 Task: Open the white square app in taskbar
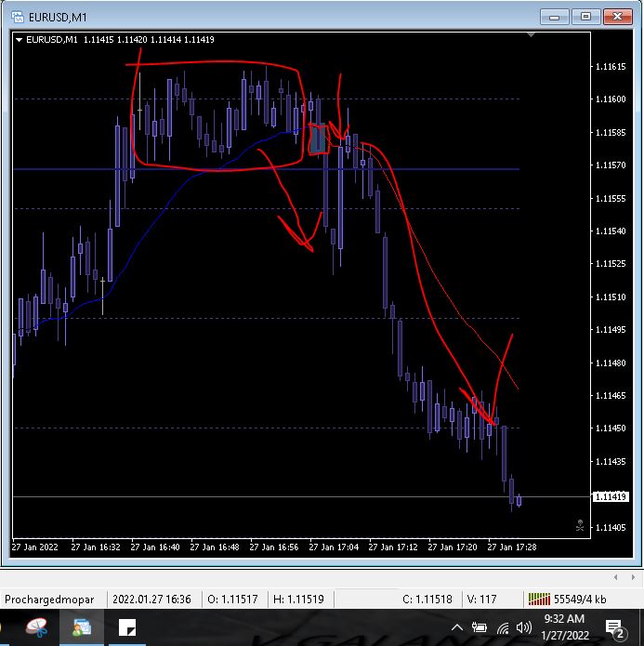(127, 627)
